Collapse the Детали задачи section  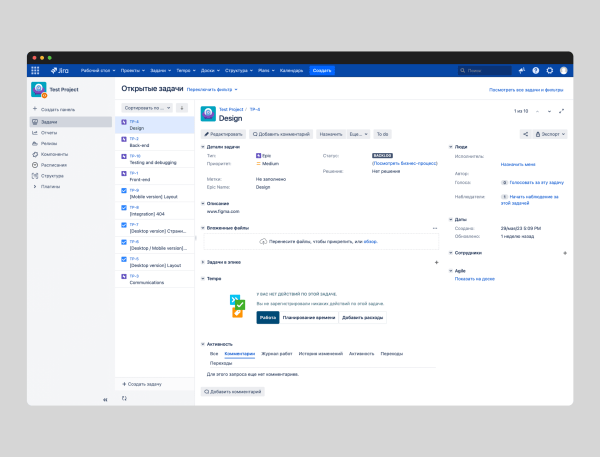203,147
